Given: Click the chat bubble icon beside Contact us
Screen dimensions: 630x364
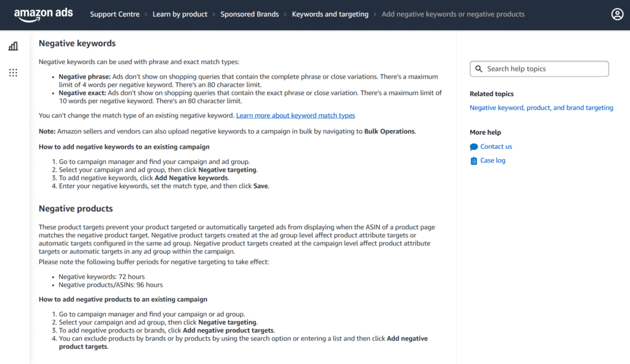Looking at the screenshot, I should 474,147.
